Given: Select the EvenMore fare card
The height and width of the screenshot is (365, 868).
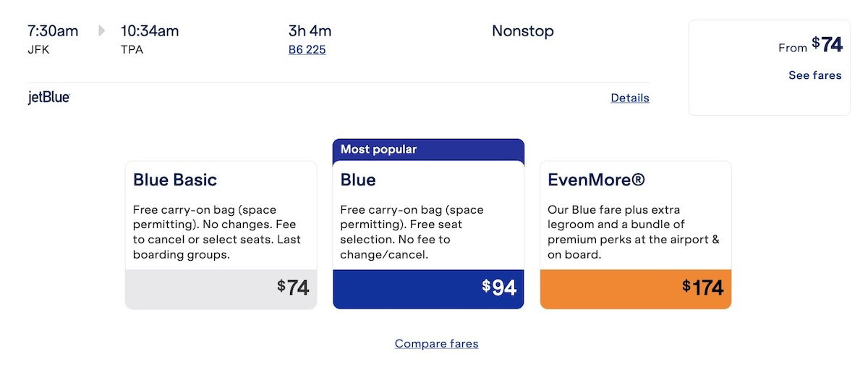Looking at the screenshot, I should 636,235.
